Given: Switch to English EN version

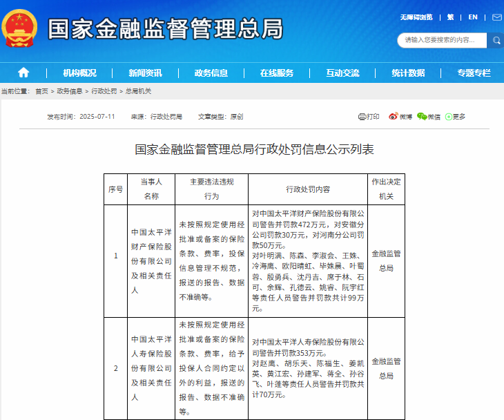Looking at the screenshot, I should (473, 17).
